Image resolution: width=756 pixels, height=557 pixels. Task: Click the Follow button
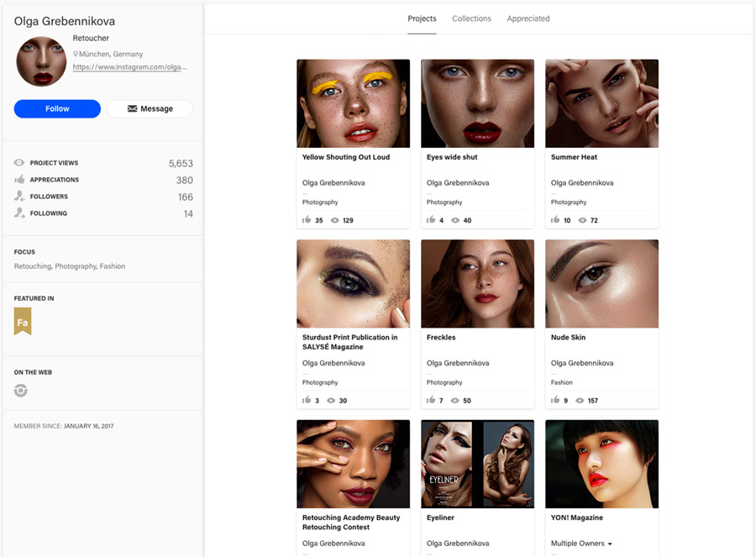coord(57,109)
